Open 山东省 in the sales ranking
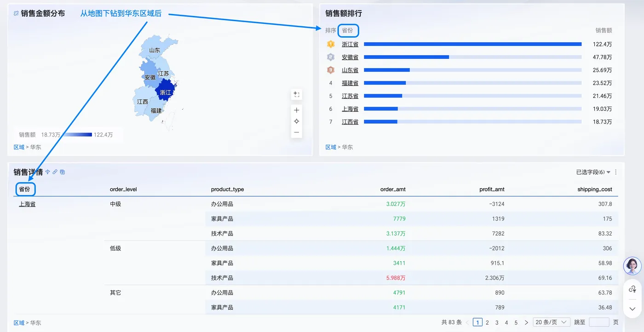 click(350, 70)
